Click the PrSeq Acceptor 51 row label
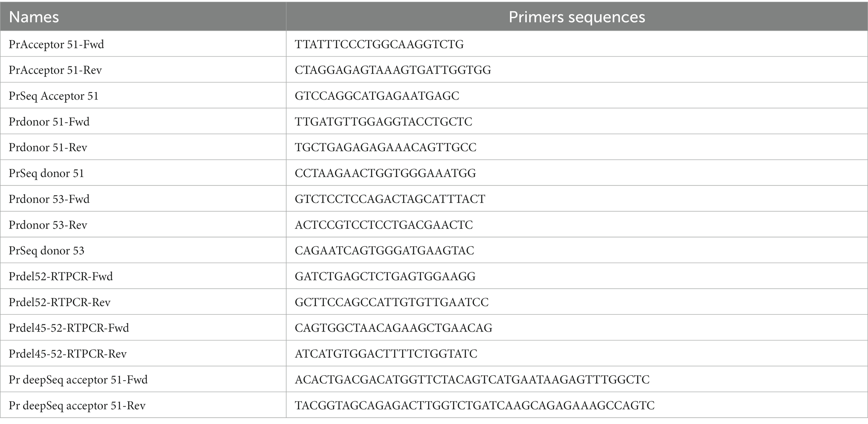 tap(54, 96)
